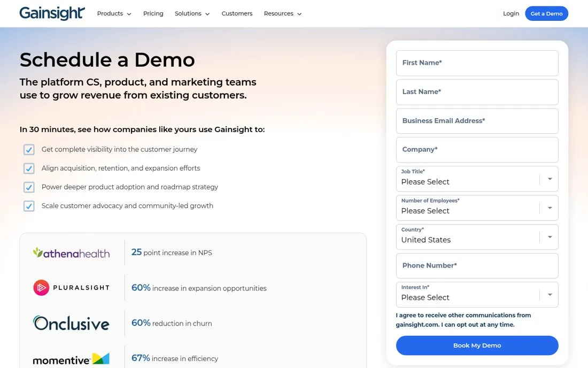Click the athenahealth logo
Screen dimensions: 588x368
71,253
